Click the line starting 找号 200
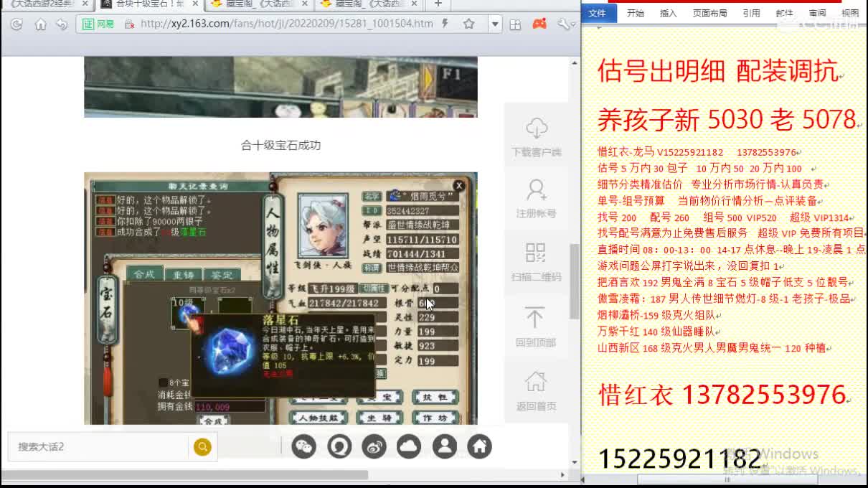The height and width of the screenshot is (488, 868). coord(723,217)
